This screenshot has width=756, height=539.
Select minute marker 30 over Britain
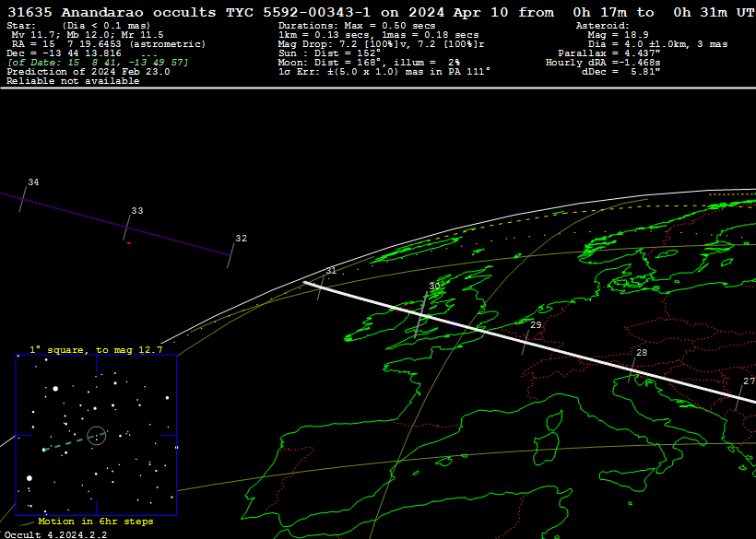tap(434, 287)
